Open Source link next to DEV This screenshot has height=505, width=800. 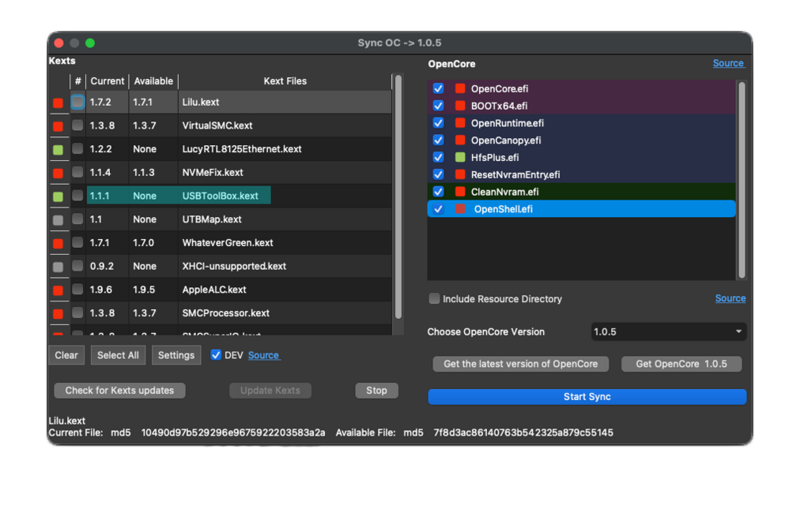(264, 355)
